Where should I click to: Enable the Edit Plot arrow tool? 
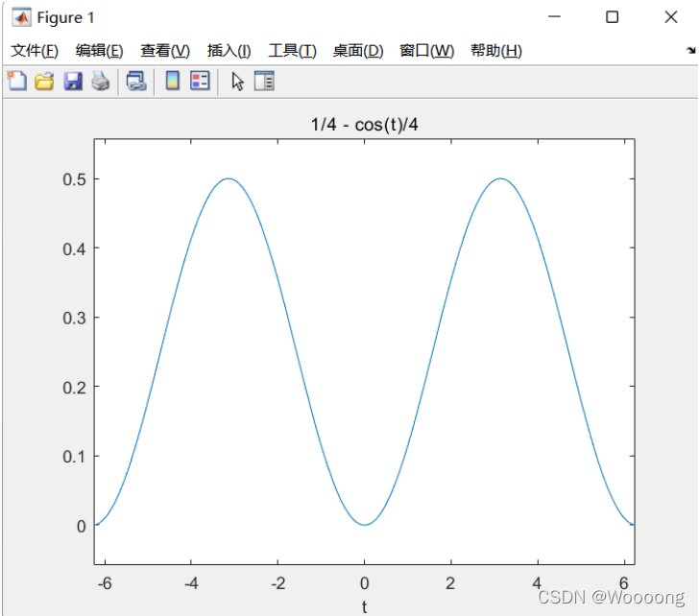coord(237,82)
